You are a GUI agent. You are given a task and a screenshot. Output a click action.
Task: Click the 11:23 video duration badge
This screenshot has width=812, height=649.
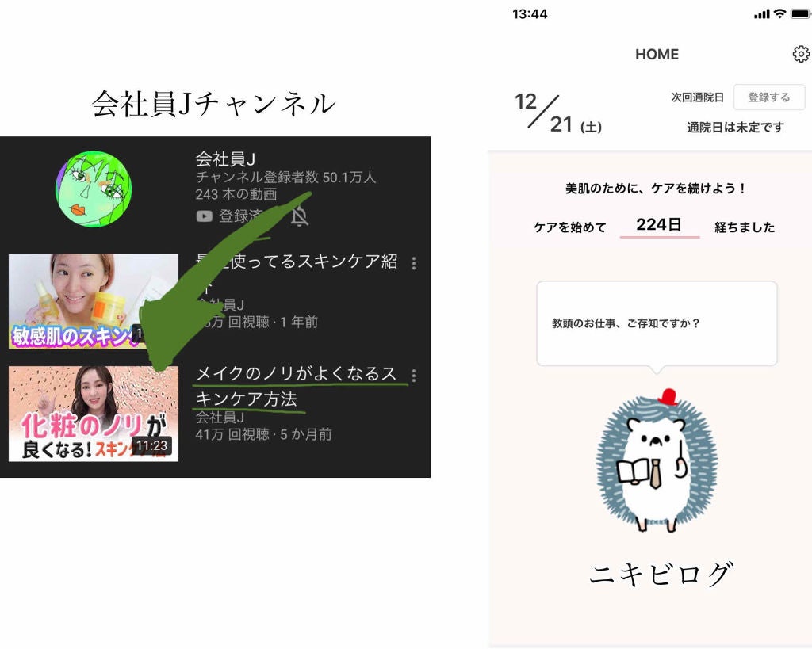[x=151, y=446]
